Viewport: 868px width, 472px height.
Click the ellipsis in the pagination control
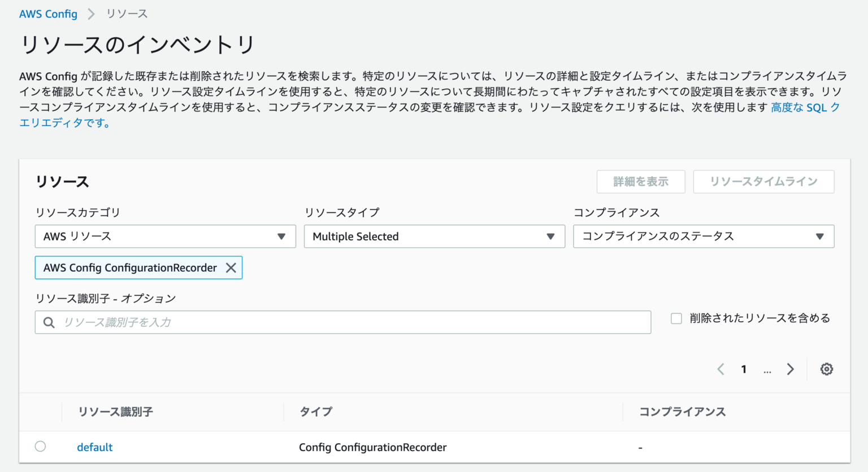(767, 370)
